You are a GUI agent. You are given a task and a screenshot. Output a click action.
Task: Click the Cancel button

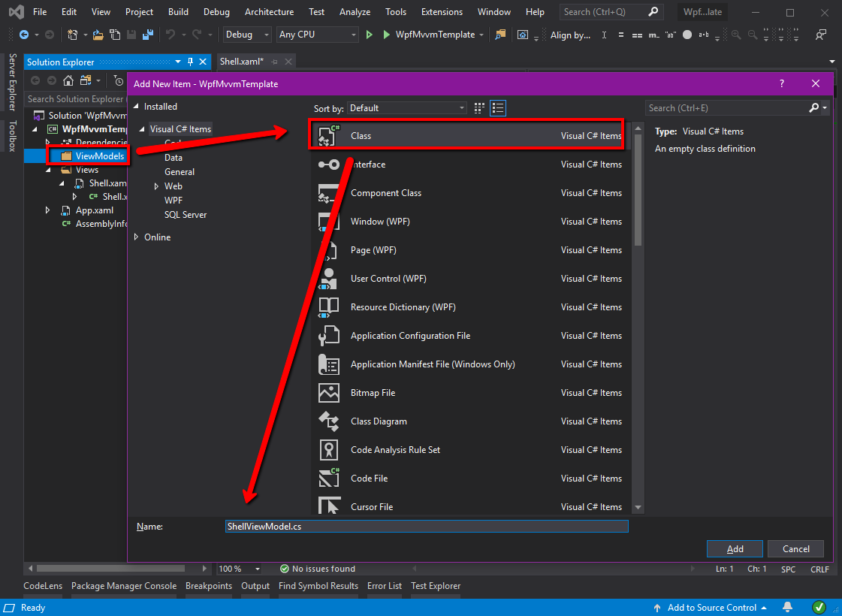click(x=796, y=549)
